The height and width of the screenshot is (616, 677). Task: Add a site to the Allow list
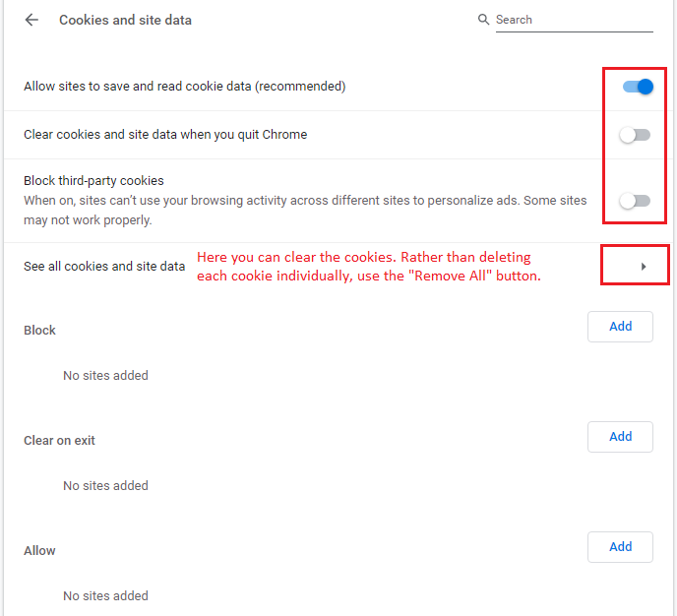620,547
